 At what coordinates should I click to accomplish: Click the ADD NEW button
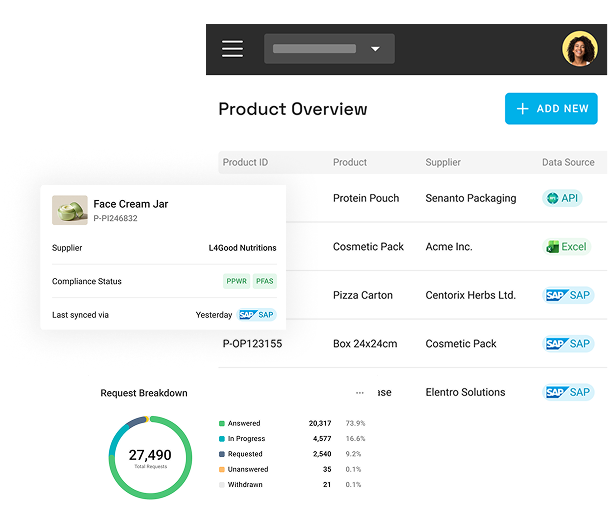(x=551, y=109)
